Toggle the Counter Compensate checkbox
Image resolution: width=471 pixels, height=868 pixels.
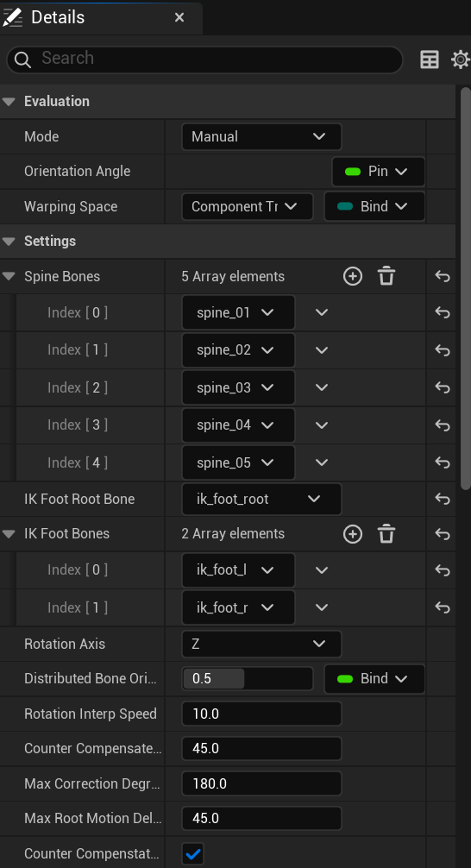point(193,853)
